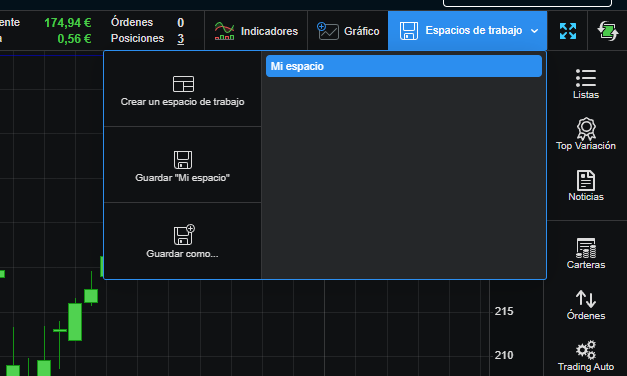Click the 174,94 € balance value

[68, 23]
